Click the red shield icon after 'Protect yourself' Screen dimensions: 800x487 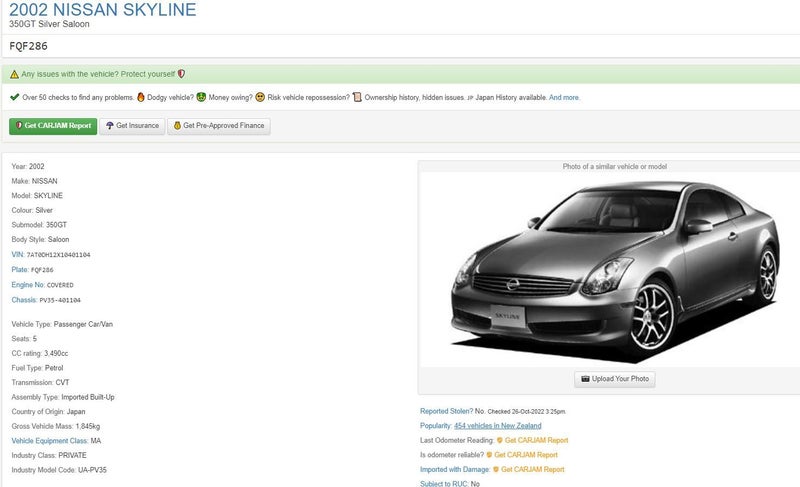[x=181, y=74]
